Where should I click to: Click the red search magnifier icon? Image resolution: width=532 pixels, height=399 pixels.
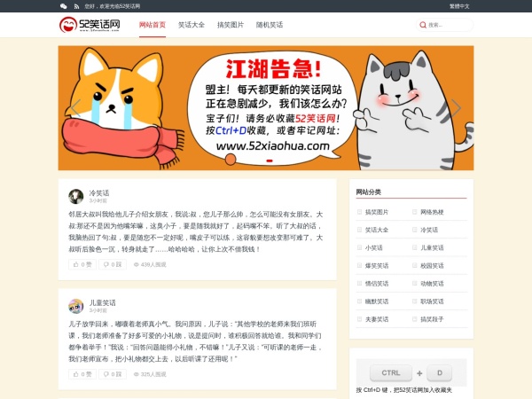tap(423, 25)
